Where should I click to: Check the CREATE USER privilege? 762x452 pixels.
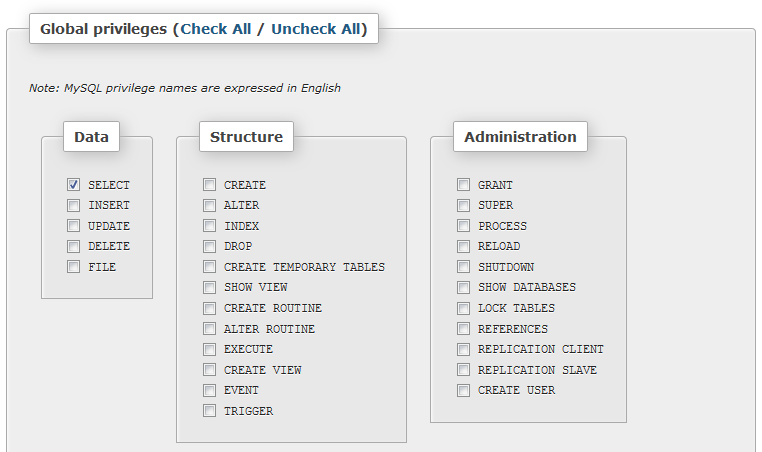463,390
